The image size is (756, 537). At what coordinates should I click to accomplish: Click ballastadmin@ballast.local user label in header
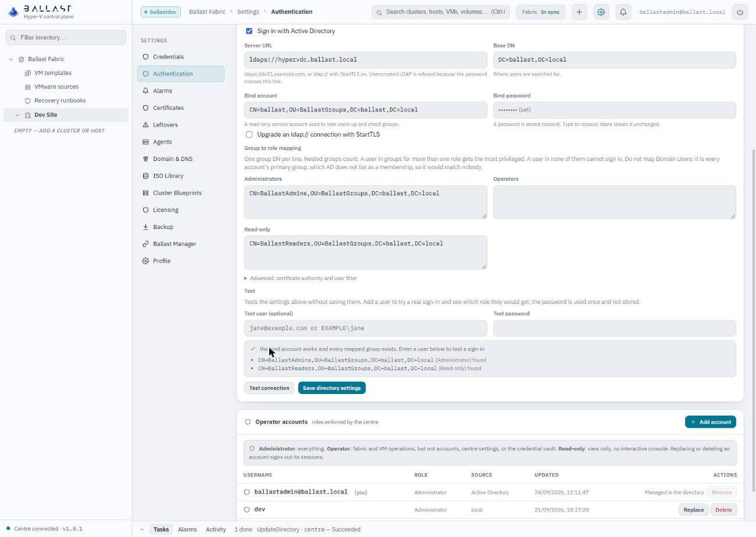coord(682,12)
